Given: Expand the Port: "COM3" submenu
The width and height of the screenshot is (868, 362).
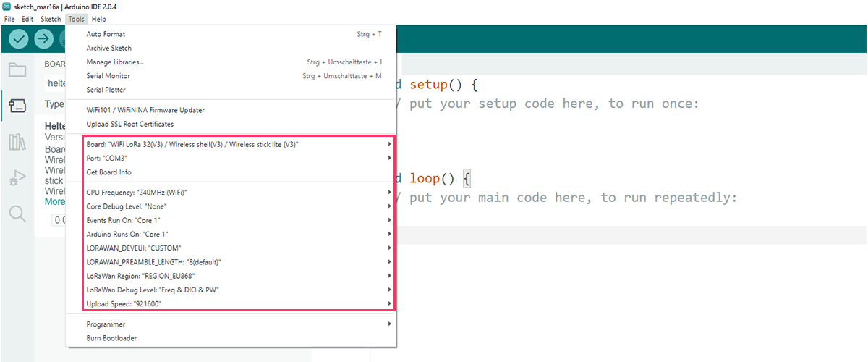Looking at the screenshot, I should pos(231,158).
